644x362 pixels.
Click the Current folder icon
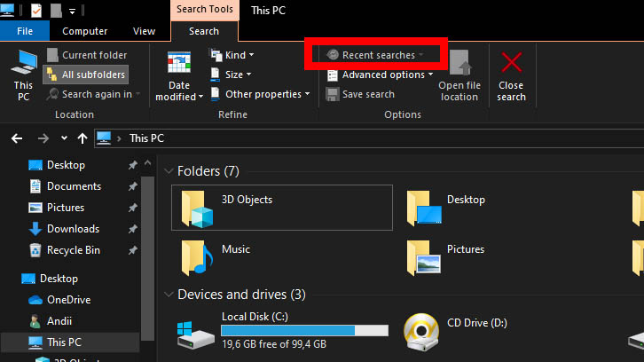pos(52,55)
